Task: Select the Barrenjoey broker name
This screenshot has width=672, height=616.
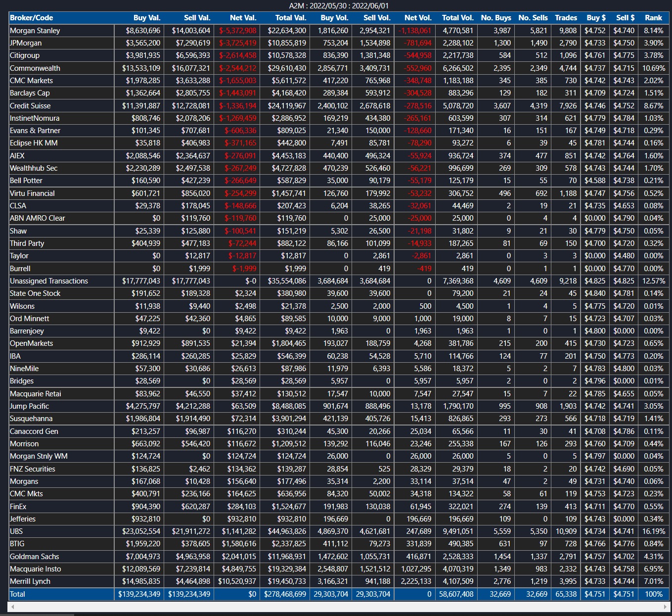Action: [x=27, y=331]
